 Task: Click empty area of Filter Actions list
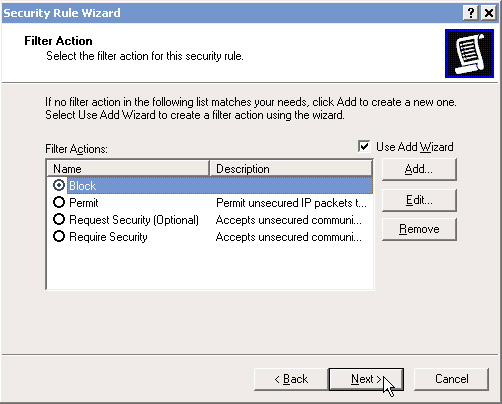pyautogui.click(x=210, y=267)
